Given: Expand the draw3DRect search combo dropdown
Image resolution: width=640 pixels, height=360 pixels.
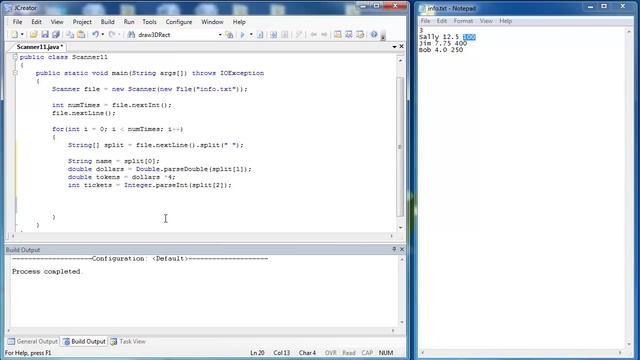Looking at the screenshot, I should [x=220, y=35].
